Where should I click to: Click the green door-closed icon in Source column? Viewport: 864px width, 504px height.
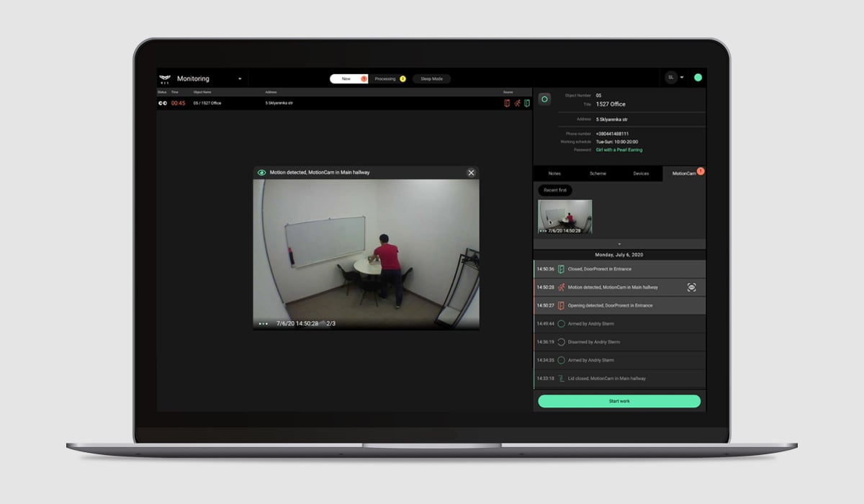click(x=526, y=103)
